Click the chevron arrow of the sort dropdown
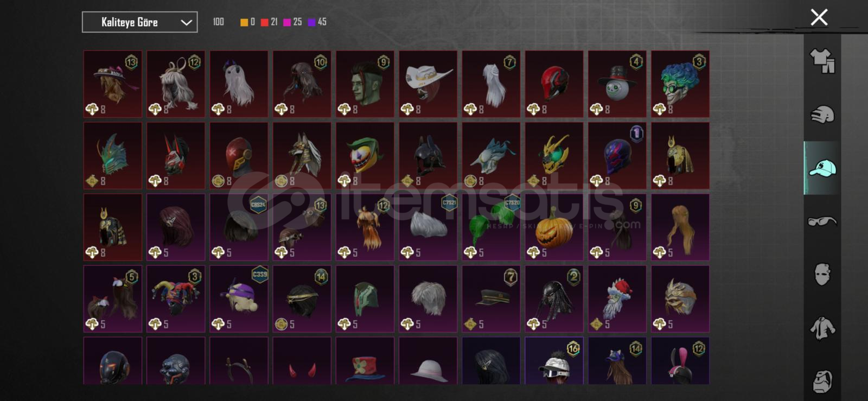 click(x=186, y=23)
